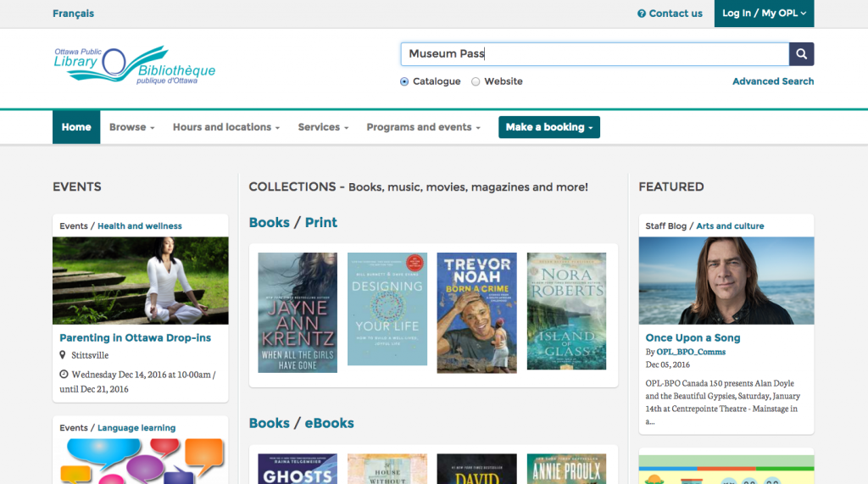The image size is (868, 484).
Task: Select the Website search radio button
Action: coord(476,82)
